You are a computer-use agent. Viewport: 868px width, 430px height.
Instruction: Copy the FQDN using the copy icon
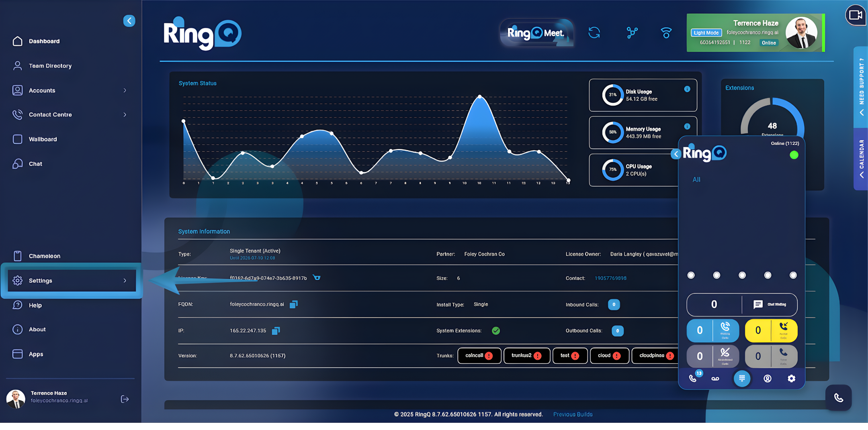tap(293, 304)
